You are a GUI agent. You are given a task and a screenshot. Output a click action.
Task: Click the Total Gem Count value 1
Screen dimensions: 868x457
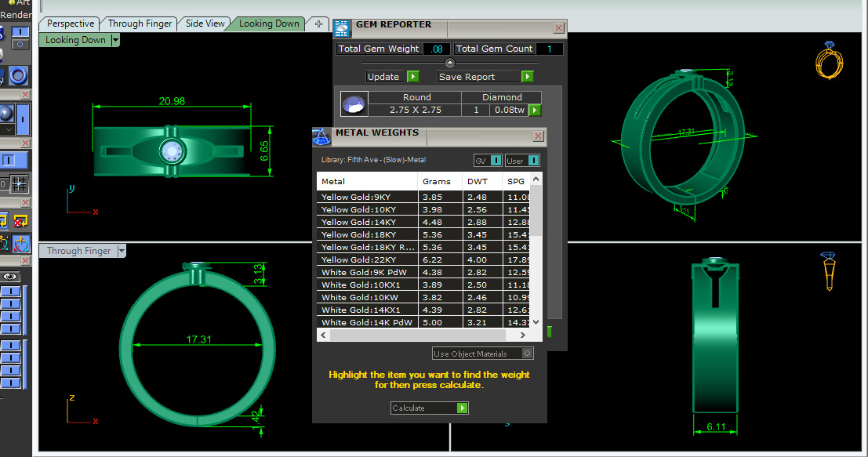[x=549, y=49]
